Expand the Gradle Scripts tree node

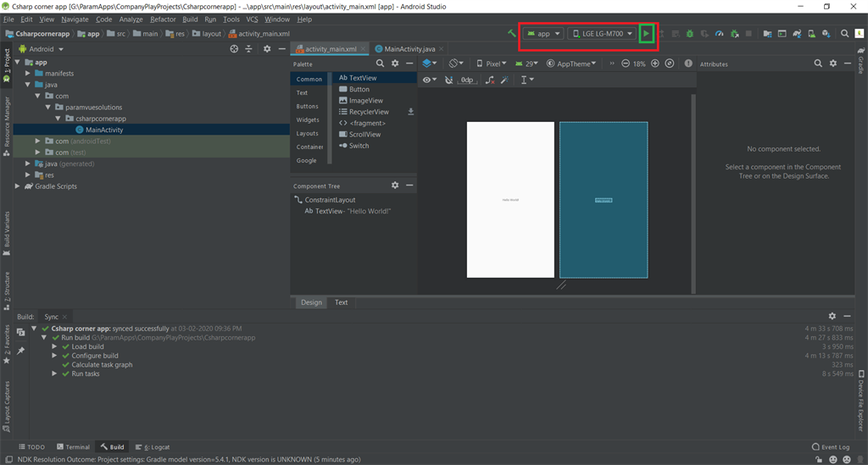[18, 186]
